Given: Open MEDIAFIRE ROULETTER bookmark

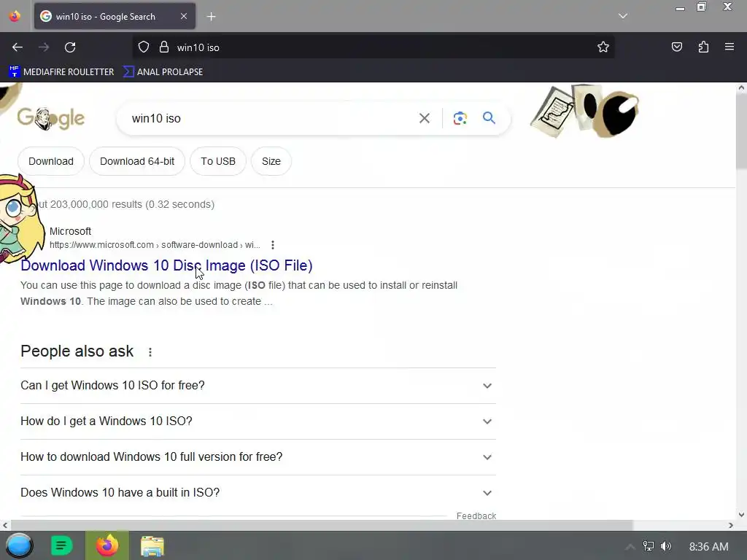Looking at the screenshot, I should pos(61,72).
